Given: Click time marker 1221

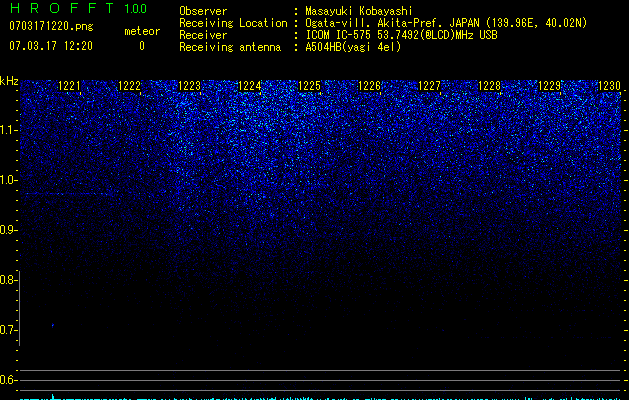Looking at the screenshot, I should tap(69, 86).
